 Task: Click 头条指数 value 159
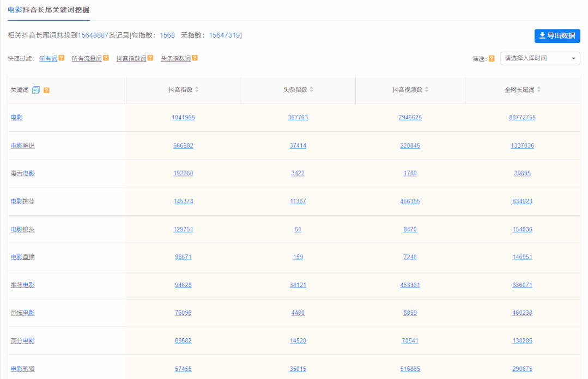click(x=298, y=257)
